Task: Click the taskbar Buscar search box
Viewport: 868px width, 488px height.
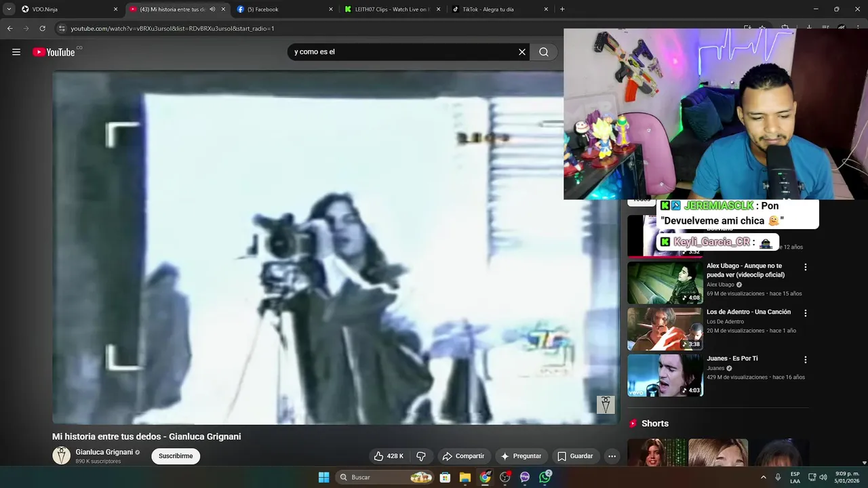Action: pyautogui.click(x=384, y=477)
